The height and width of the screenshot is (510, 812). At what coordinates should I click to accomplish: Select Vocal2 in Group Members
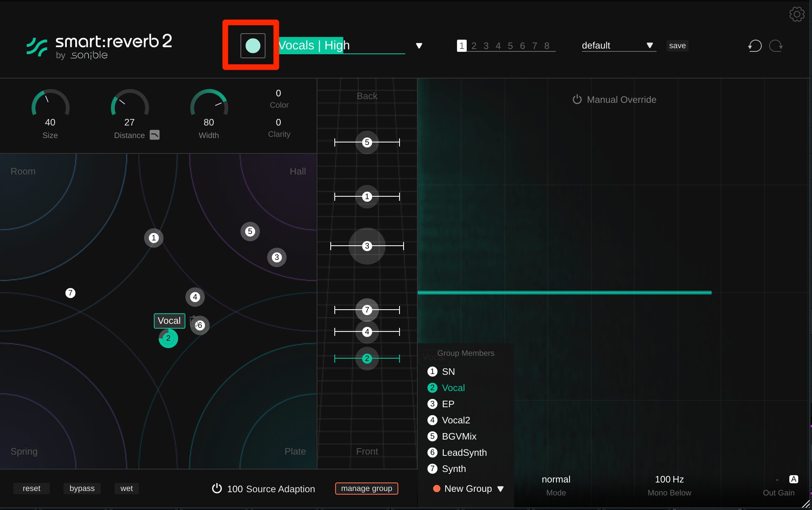click(x=449, y=420)
